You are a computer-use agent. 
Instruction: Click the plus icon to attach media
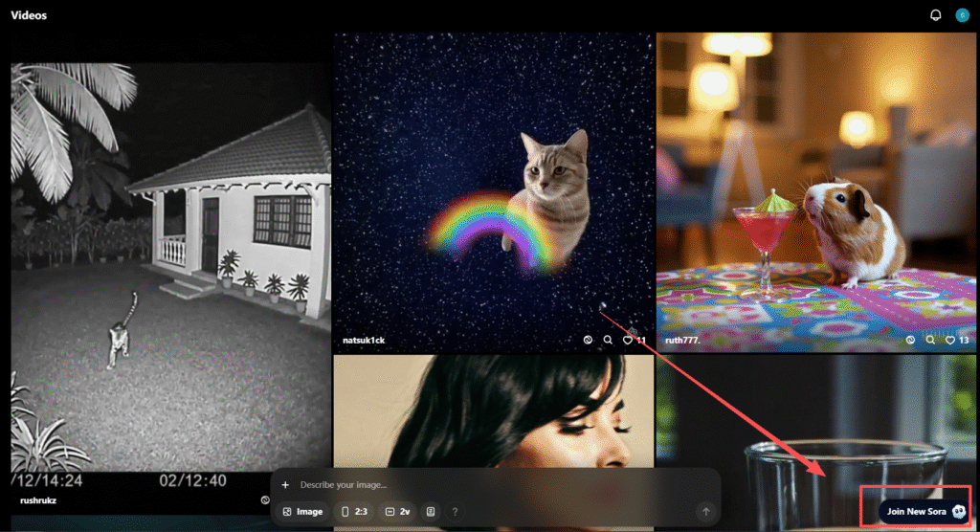285,485
